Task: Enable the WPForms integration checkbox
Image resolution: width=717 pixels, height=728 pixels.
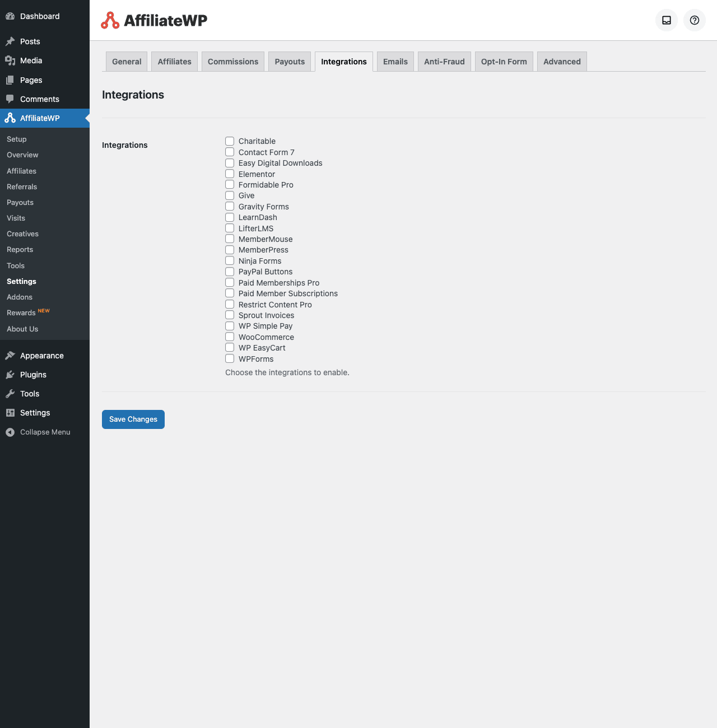Action: click(x=230, y=358)
